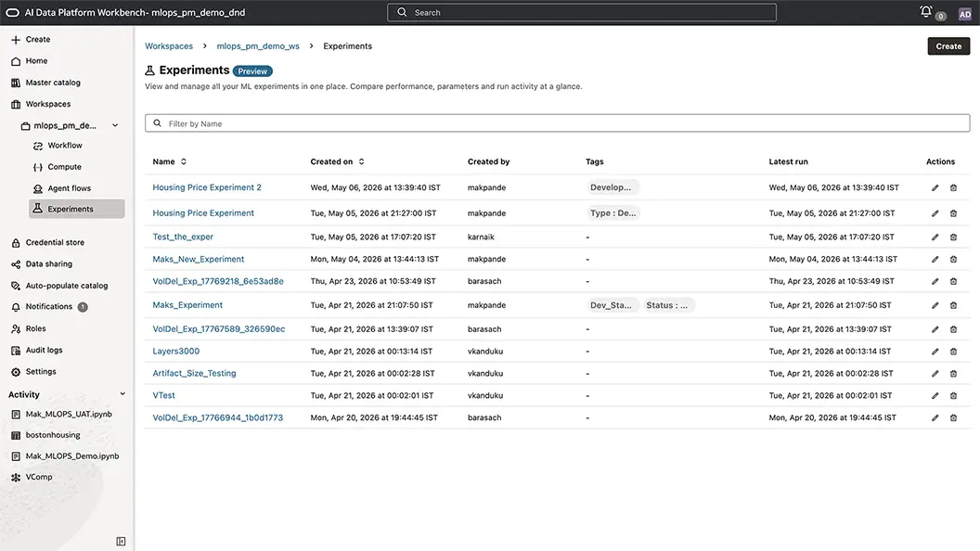Delete the Artifact_Size_Testing experiment
The image size is (980, 551).
(953, 373)
